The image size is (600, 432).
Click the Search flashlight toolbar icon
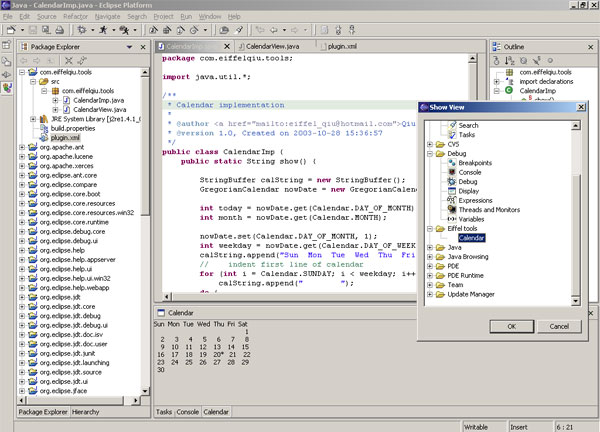pos(239,30)
